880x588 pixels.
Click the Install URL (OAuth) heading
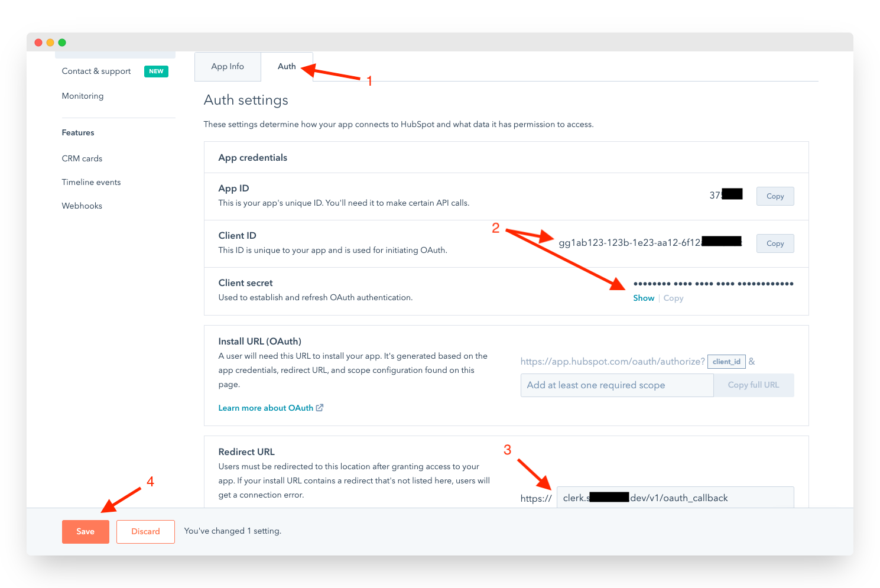click(260, 342)
